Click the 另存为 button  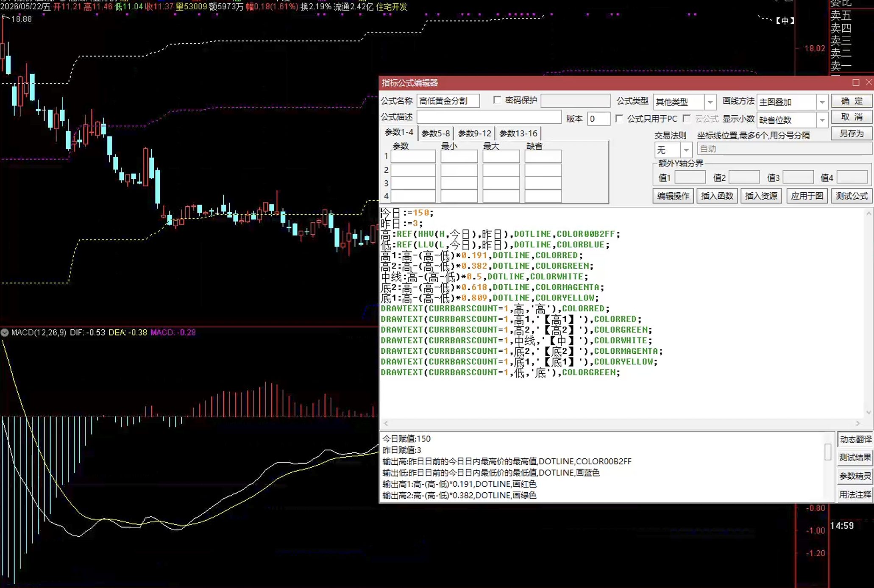point(852,133)
